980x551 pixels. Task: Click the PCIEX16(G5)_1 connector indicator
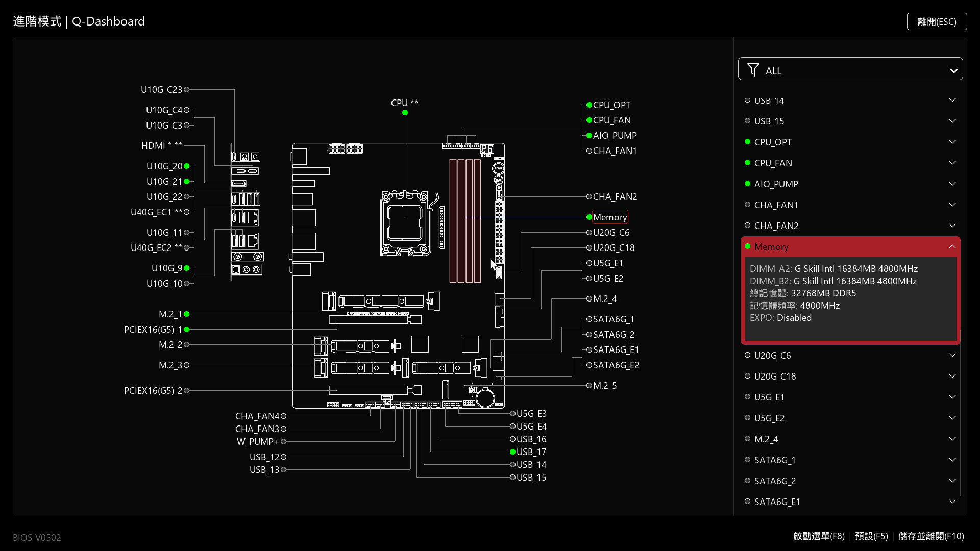coord(187,330)
